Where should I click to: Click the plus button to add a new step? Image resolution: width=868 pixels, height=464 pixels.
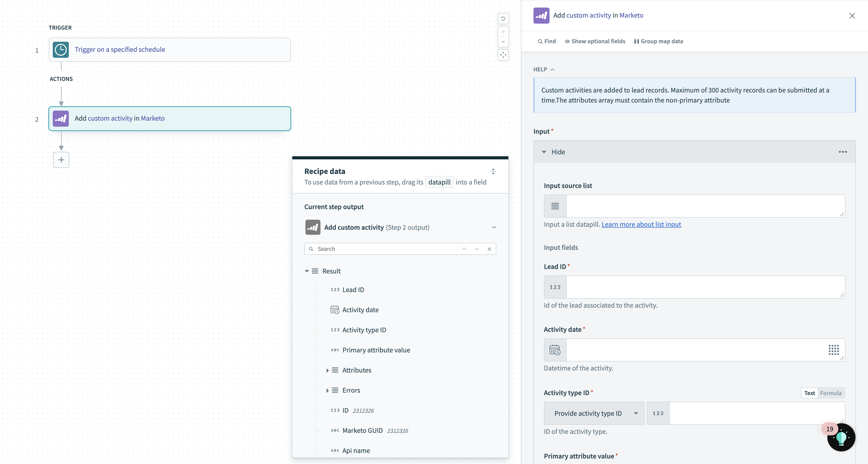61,160
